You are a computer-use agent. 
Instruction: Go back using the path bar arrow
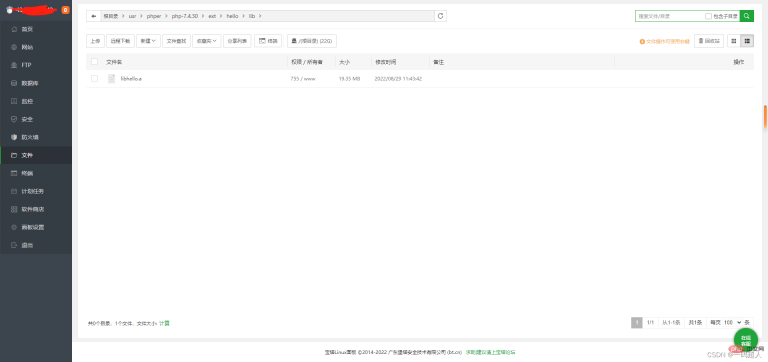point(94,16)
